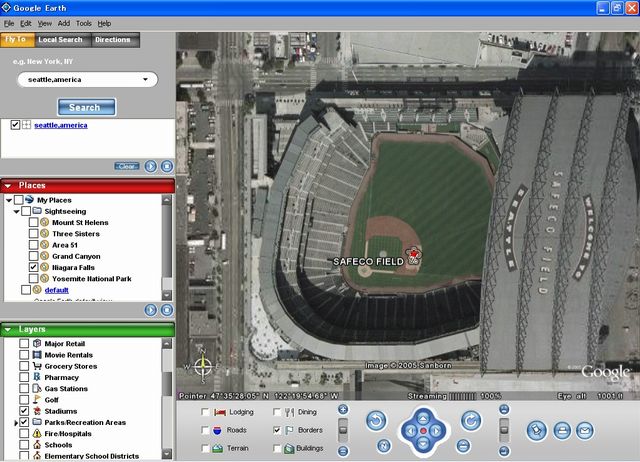Collapse the My Places tree node
The image size is (640, 462).
[x=9, y=200]
